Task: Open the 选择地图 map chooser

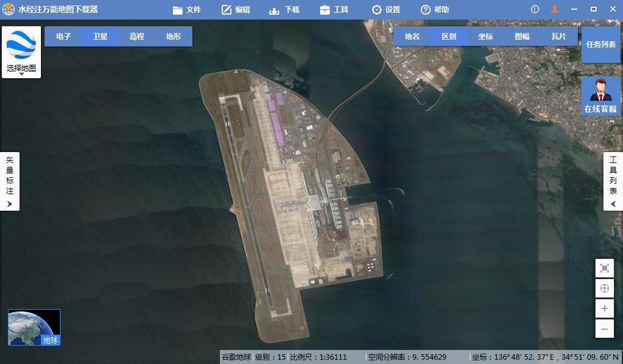Action: pos(21,52)
